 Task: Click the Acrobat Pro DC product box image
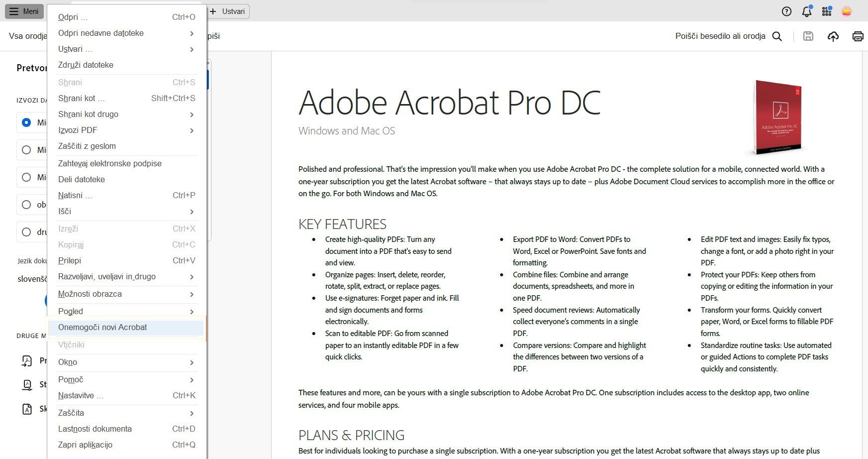pyautogui.click(x=778, y=117)
